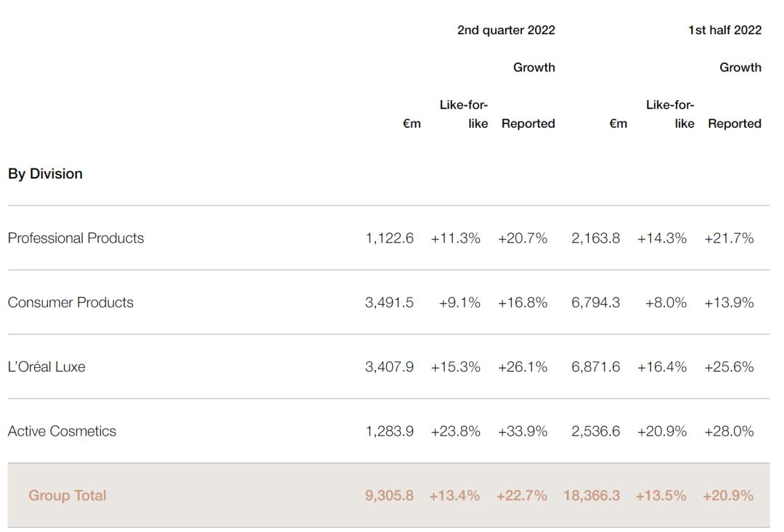Click the 2nd quarter 2022 column header
The width and height of the screenshot is (784, 532).
coord(506,30)
